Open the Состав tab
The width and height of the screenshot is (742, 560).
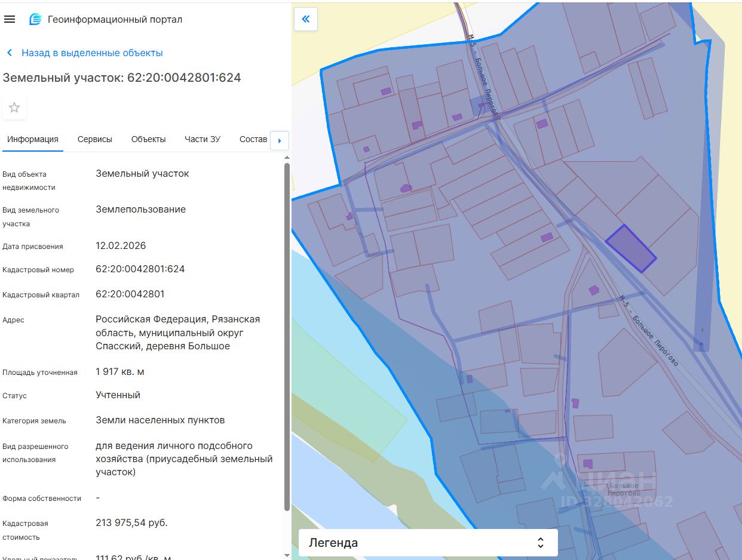pyautogui.click(x=253, y=139)
